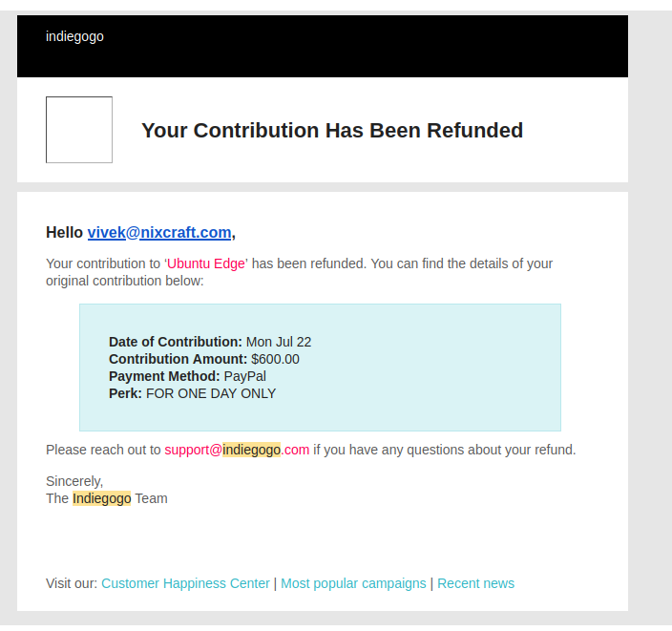This screenshot has height=631, width=672.
Task: Click the 'Visit our:' footer label
Action: coord(72,583)
